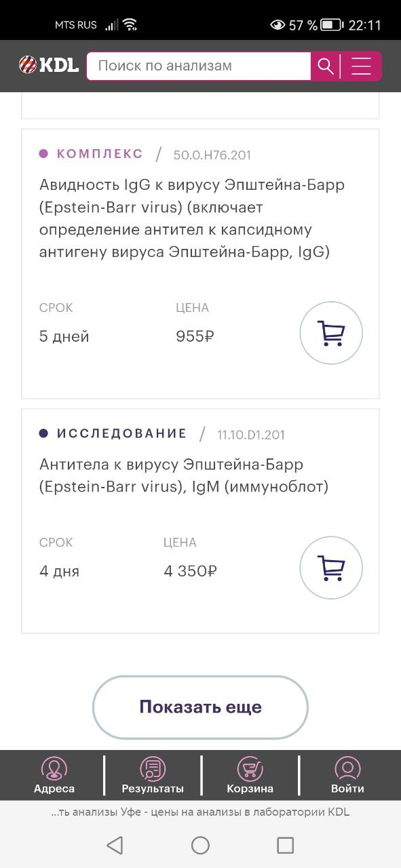This screenshot has width=401, height=868.
Task: Focus the Поиск по анализам search field
Action: tap(199, 66)
